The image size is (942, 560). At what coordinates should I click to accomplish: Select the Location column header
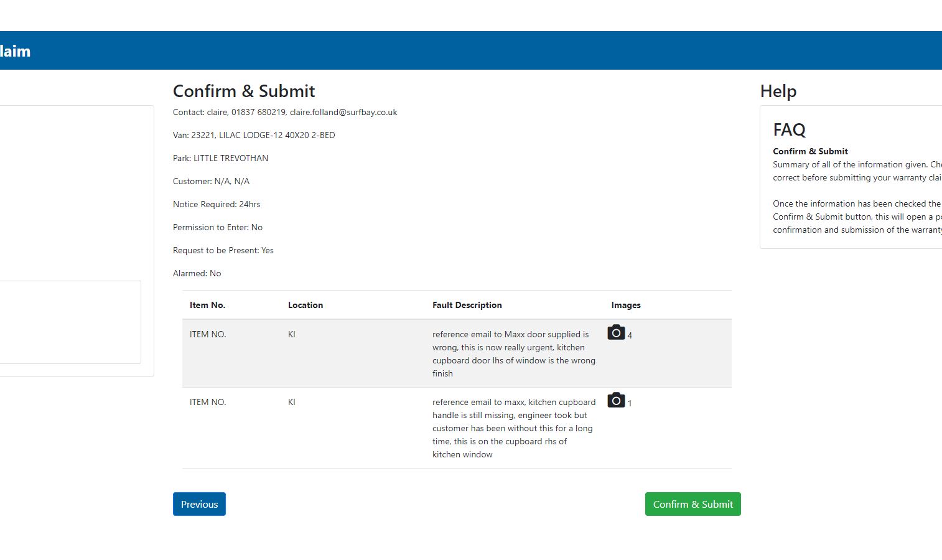305,305
